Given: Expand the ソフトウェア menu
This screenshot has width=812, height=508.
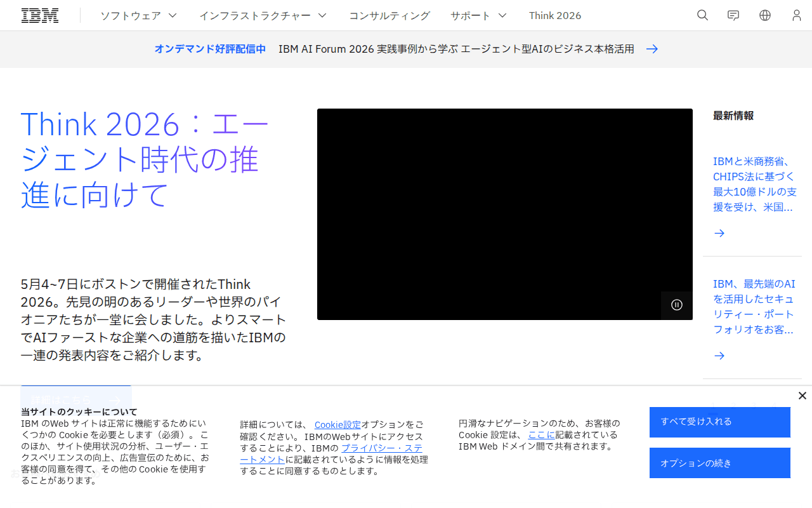Looking at the screenshot, I should 138,15.
